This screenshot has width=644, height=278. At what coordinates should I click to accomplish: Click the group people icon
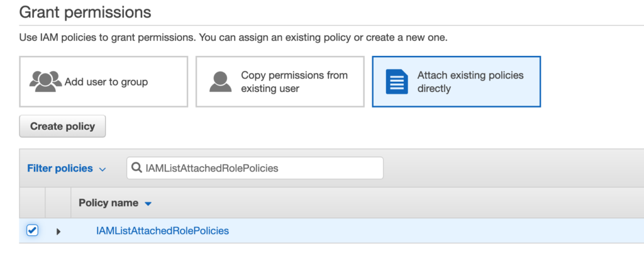(x=45, y=82)
